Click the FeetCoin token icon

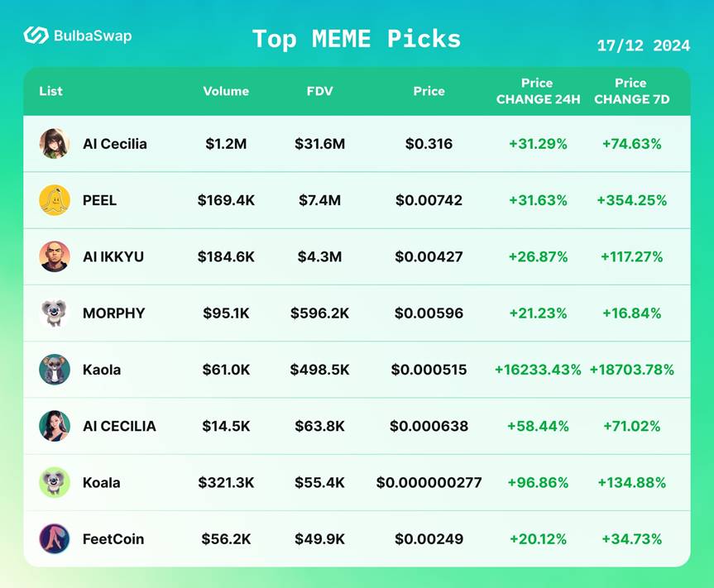[x=55, y=539]
